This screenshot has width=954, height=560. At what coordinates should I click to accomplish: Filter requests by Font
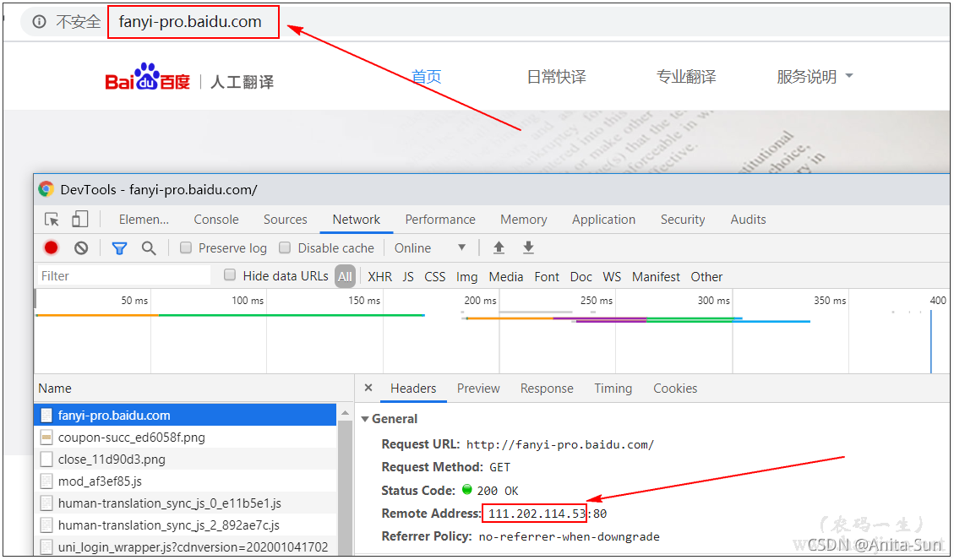(547, 277)
